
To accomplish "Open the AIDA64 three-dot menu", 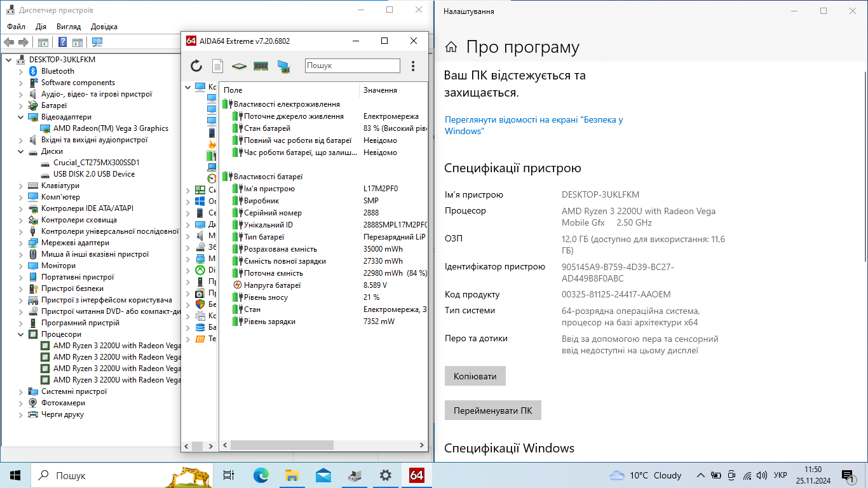I will [413, 66].
